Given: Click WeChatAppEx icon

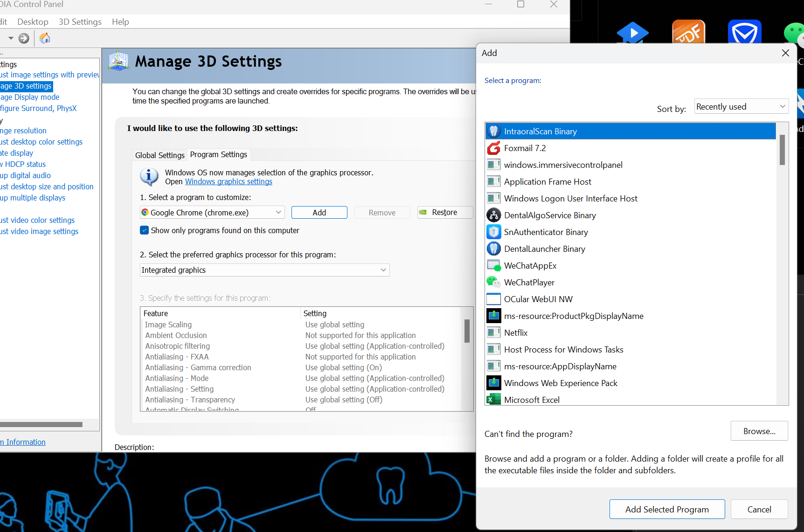Looking at the screenshot, I should 494,266.
